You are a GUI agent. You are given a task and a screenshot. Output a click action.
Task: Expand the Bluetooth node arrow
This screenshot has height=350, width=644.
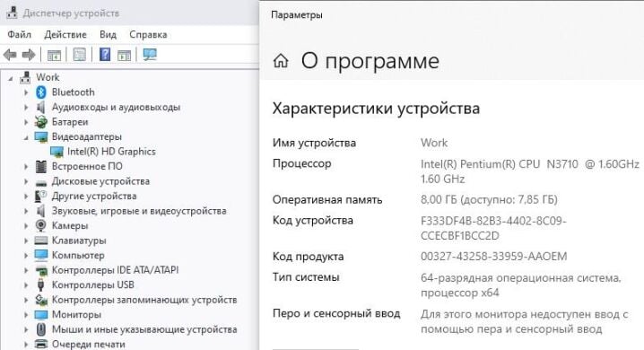coord(26,92)
